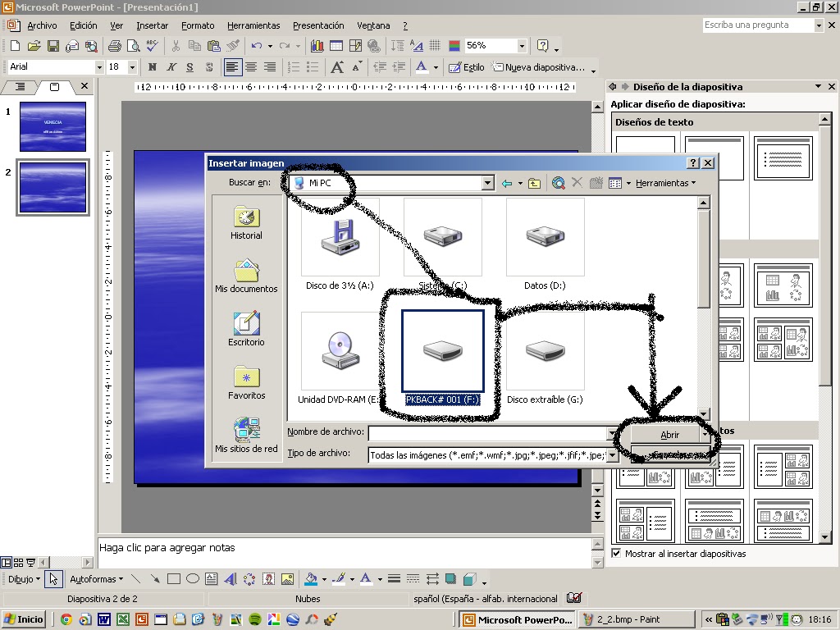Screen dimensions: 840x630
Task: Open the Archivo menu
Action: coord(42,25)
